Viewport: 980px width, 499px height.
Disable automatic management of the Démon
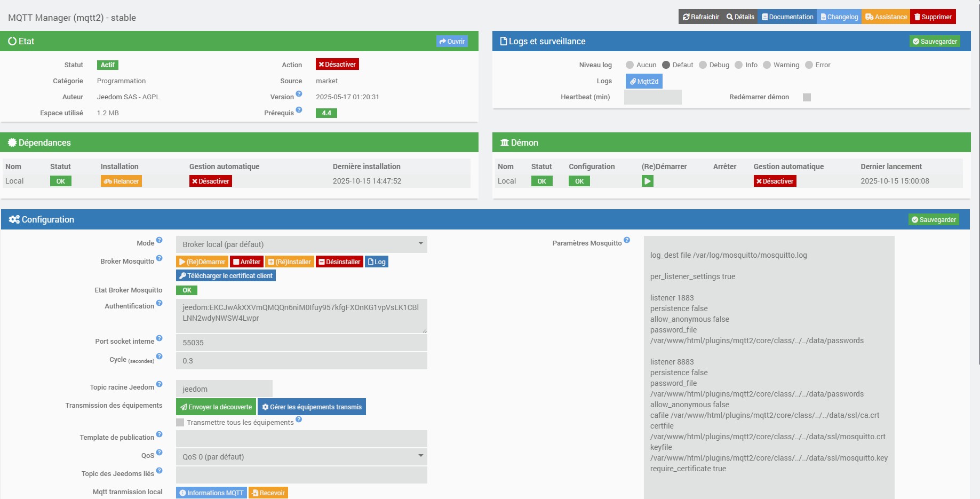coord(775,181)
